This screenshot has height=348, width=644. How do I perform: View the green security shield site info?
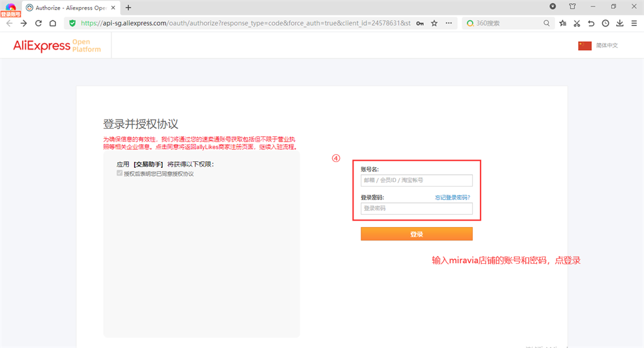(72, 23)
